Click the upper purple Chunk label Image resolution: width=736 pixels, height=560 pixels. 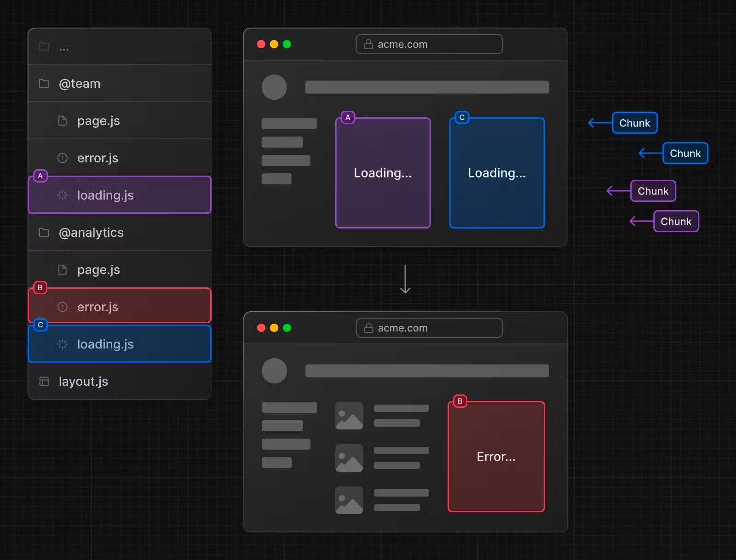click(653, 191)
